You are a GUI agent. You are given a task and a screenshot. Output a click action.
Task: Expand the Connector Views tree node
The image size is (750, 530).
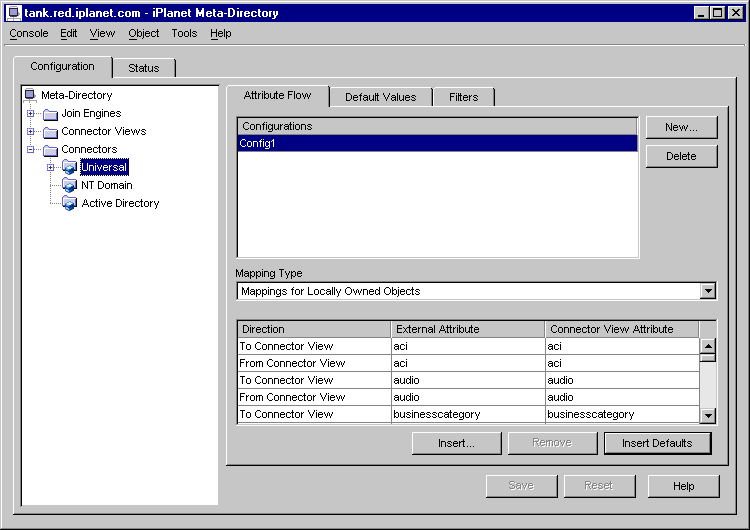pyautogui.click(x=31, y=132)
